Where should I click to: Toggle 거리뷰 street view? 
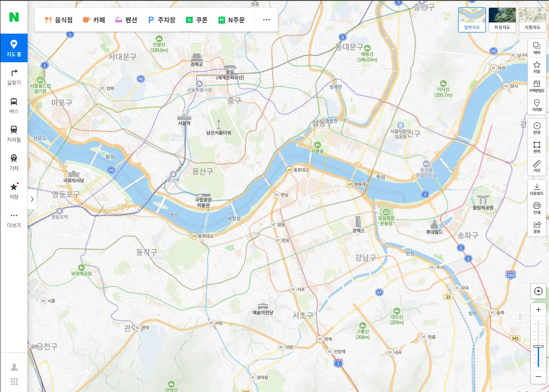click(537, 105)
